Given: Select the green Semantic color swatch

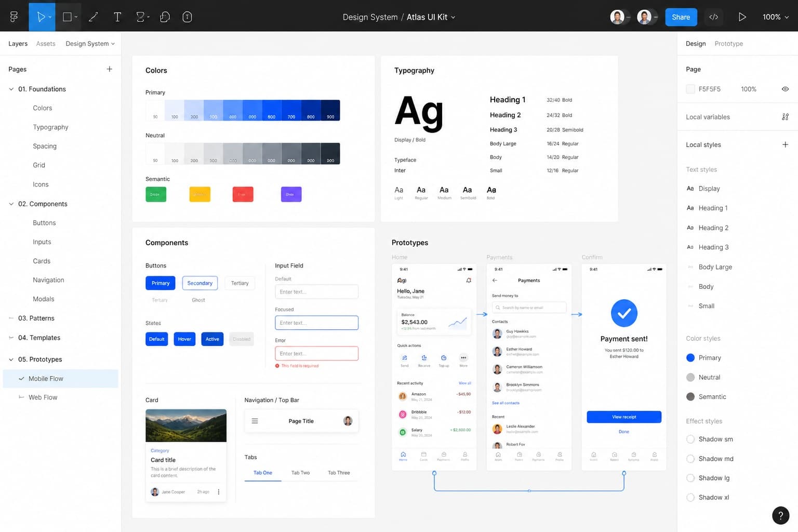Looking at the screenshot, I should point(156,194).
